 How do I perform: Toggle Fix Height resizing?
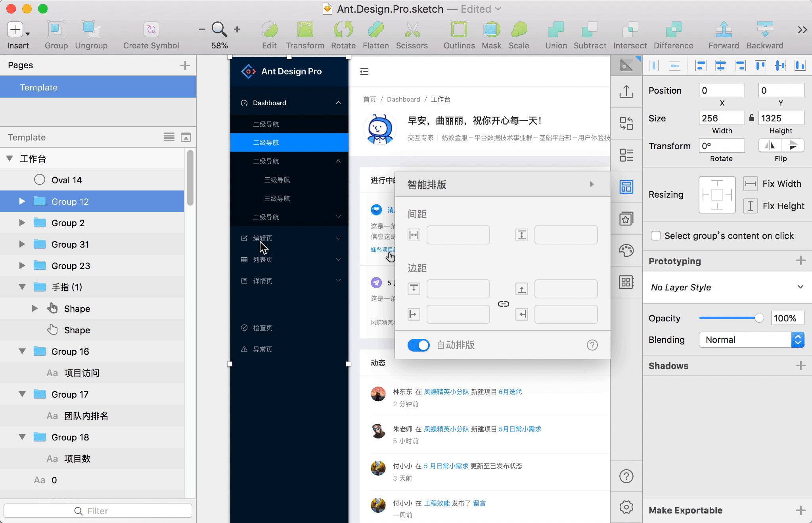point(750,206)
